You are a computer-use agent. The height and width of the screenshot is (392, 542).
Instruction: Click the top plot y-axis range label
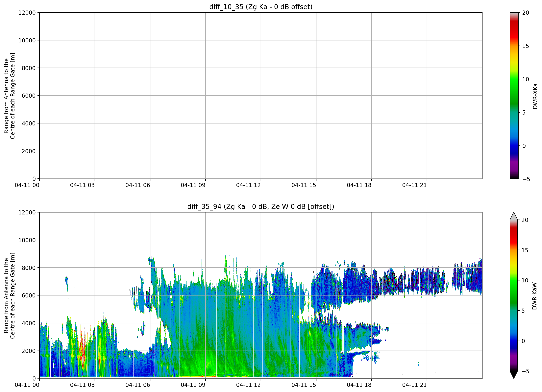(9, 96)
